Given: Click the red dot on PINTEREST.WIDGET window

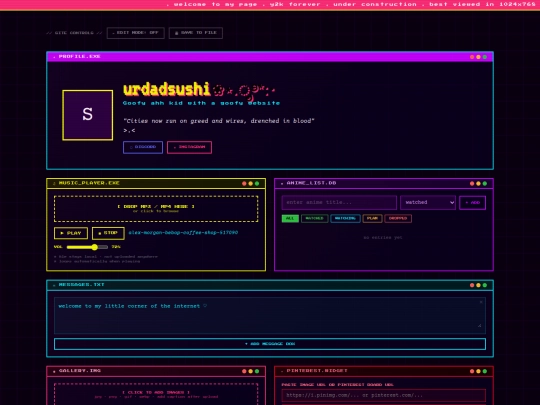Looking at the screenshot, I should 472,371.
